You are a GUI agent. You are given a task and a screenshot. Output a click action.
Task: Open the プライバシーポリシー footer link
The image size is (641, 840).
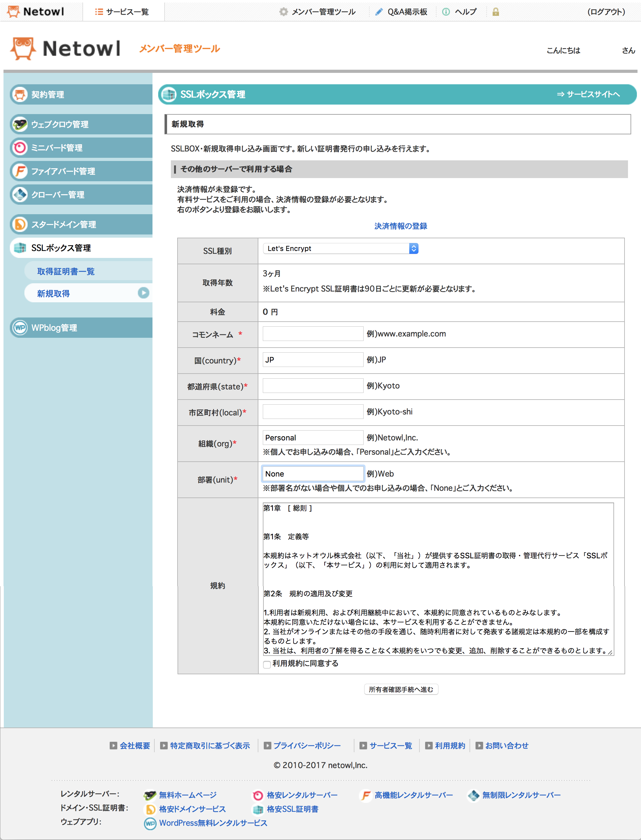[x=307, y=746]
